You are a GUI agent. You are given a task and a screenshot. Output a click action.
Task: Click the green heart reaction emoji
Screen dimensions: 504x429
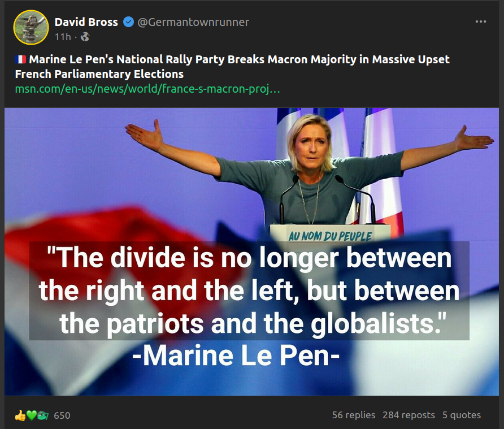[31, 415]
